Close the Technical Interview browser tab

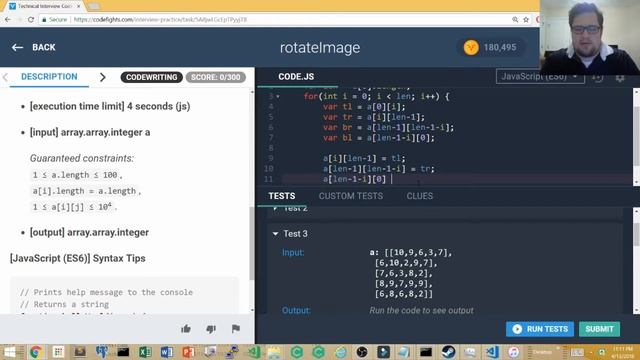79,6
